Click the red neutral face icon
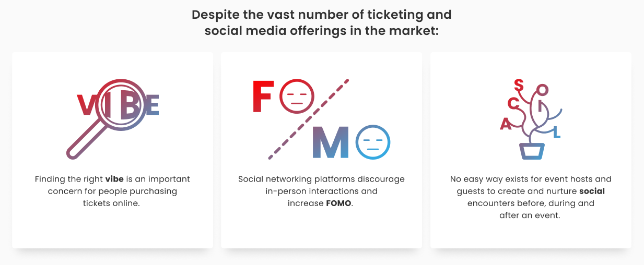The image size is (644, 265). click(297, 98)
